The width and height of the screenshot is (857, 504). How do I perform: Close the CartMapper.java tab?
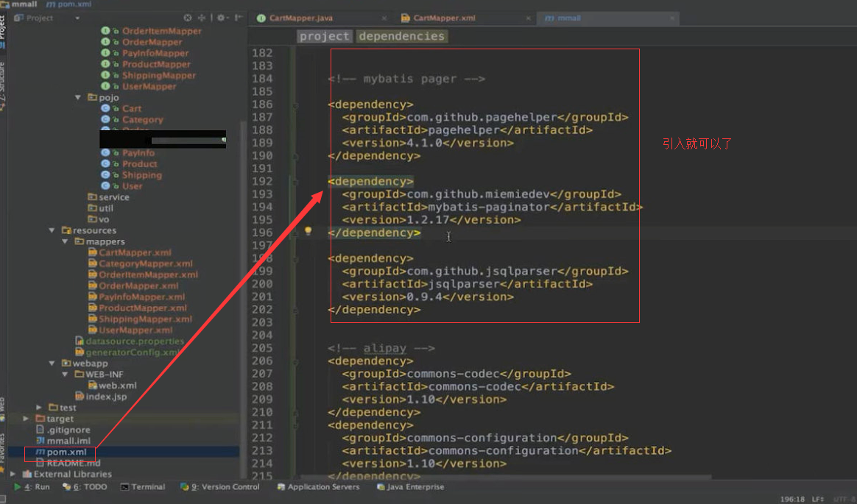click(x=384, y=18)
